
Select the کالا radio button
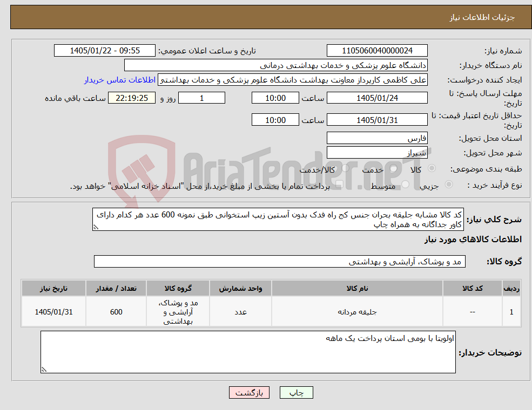pyautogui.click(x=432, y=168)
